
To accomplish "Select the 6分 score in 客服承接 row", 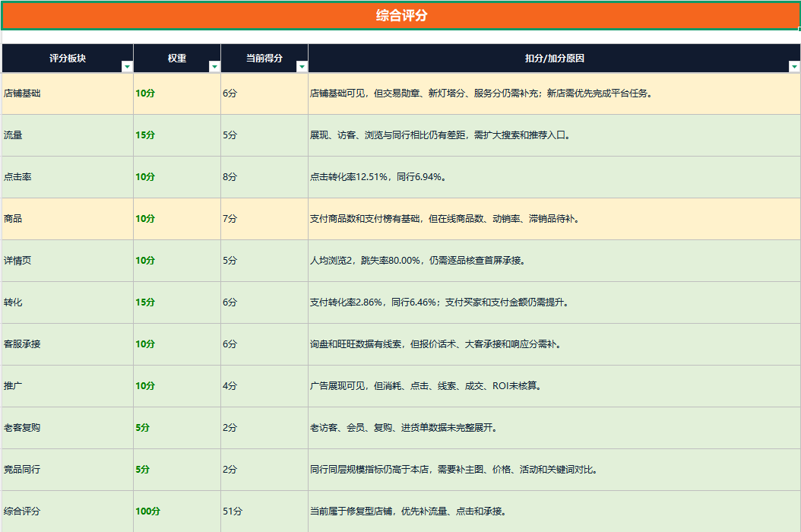I will [264, 344].
